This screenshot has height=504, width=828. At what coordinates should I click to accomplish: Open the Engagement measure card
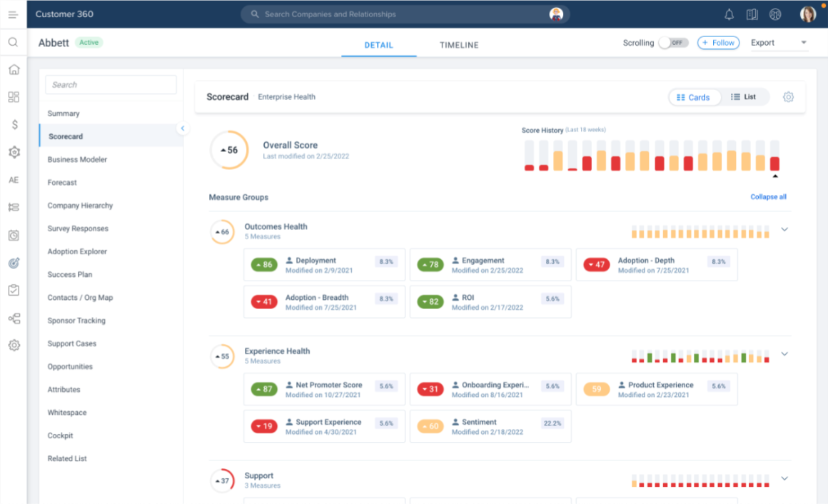(x=490, y=265)
